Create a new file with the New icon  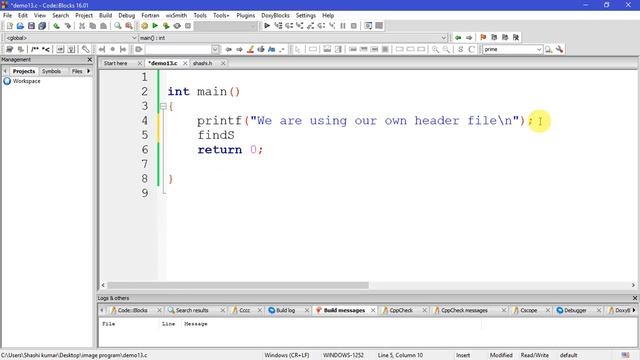9,26
